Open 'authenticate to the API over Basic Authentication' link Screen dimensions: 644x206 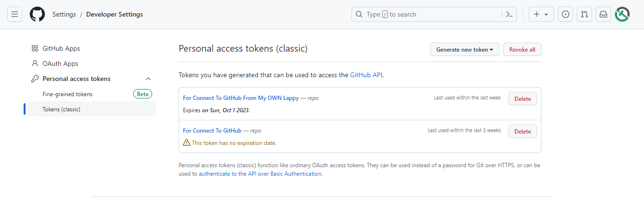260,174
